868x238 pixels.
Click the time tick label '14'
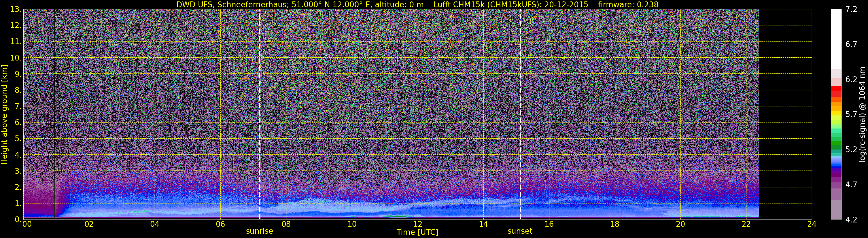(x=483, y=224)
